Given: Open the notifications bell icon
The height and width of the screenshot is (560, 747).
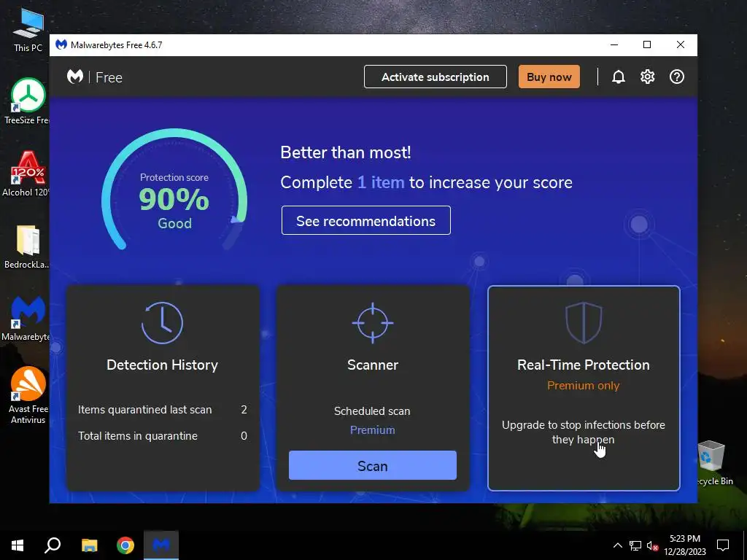Looking at the screenshot, I should pos(619,77).
